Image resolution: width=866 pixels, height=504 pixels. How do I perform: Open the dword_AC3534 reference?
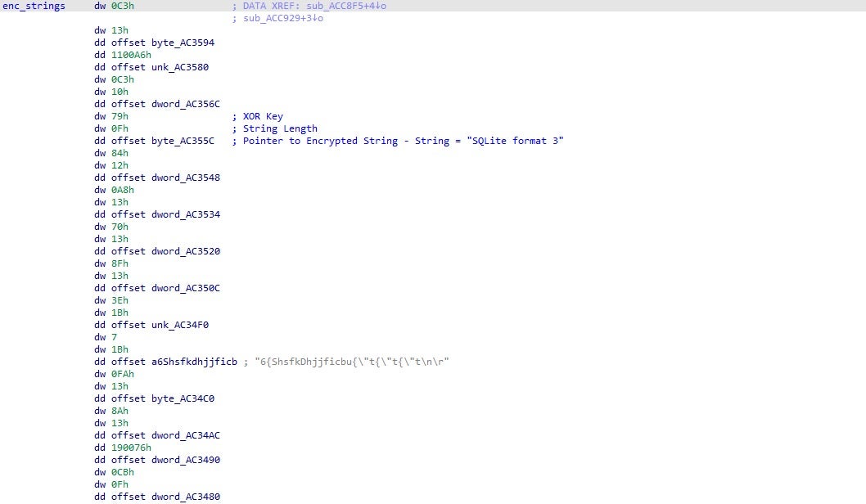tap(185, 214)
